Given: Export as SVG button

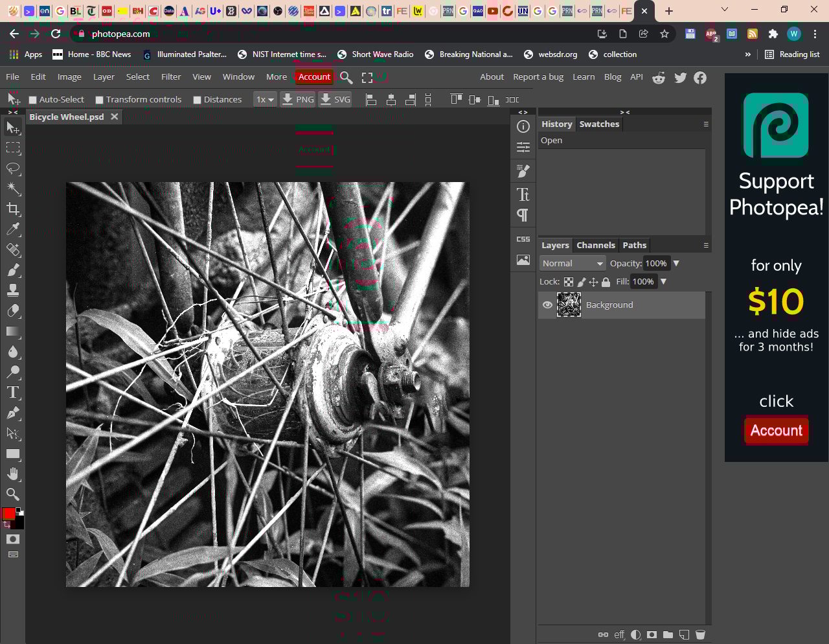Looking at the screenshot, I should point(335,100).
